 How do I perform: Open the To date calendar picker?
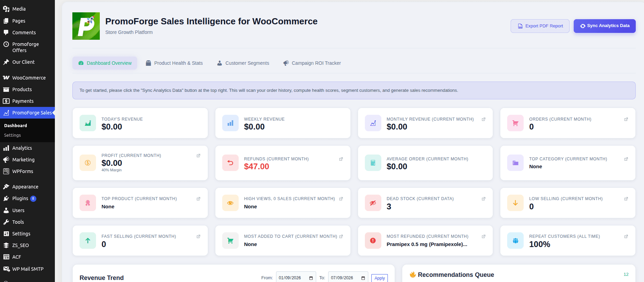(x=363, y=278)
